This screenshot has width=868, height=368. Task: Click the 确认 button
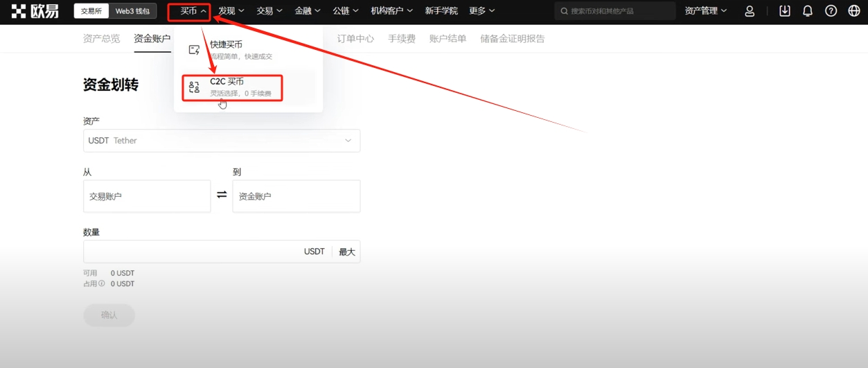pos(109,315)
